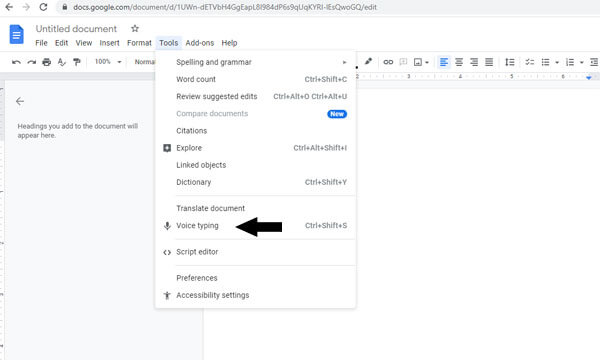Click the Bulleted list icon

tap(546, 62)
